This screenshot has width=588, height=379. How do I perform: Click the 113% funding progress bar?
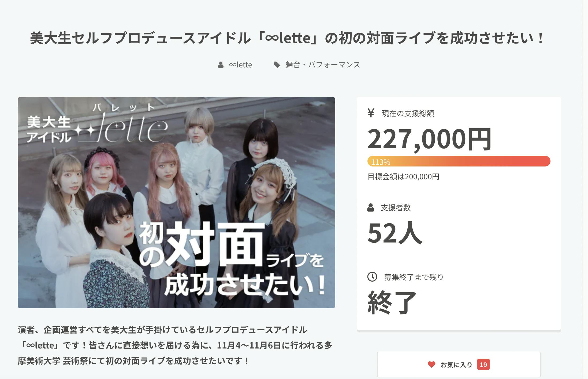[x=459, y=161]
